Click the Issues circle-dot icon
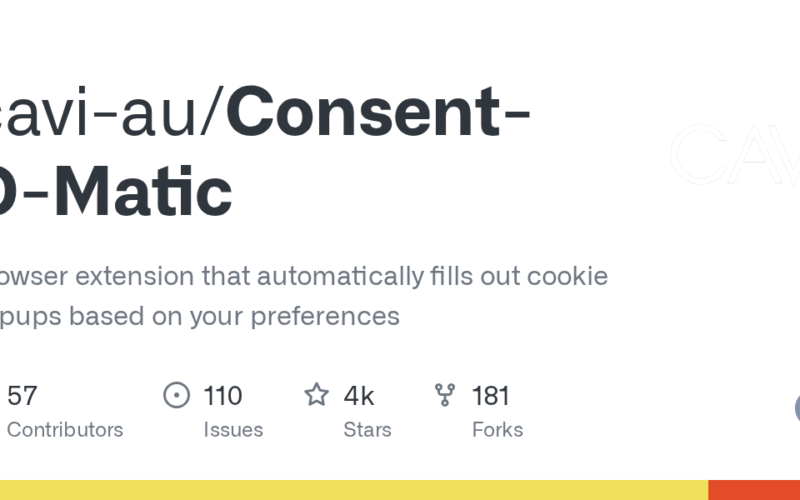This screenshot has width=800, height=500. tap(177, 396)
